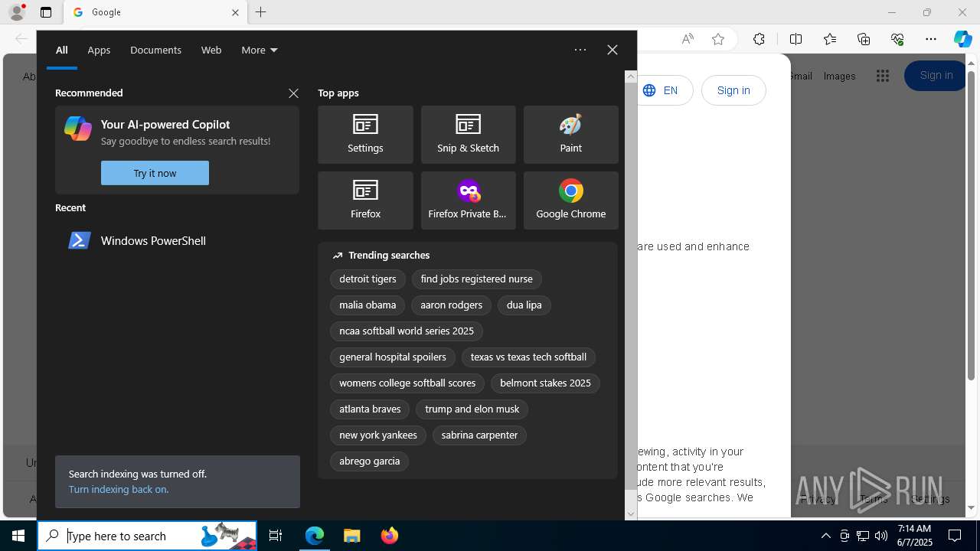Switch to the Web filter tab
The image size is (980, 551).
(x=211, y=50)
